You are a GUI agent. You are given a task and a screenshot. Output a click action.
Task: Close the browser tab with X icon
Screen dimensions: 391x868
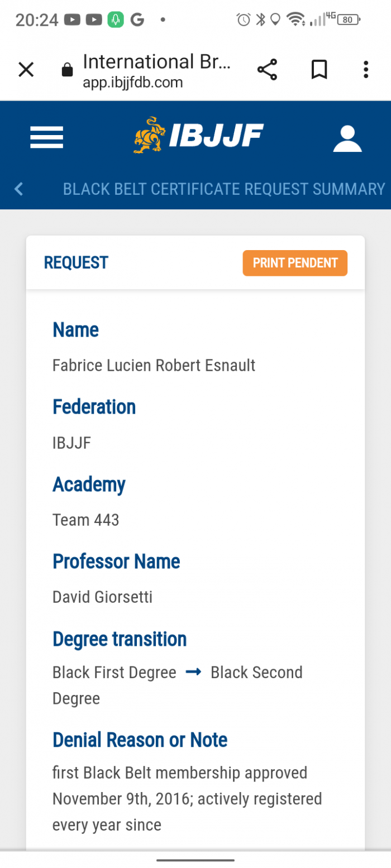[26, 70]
